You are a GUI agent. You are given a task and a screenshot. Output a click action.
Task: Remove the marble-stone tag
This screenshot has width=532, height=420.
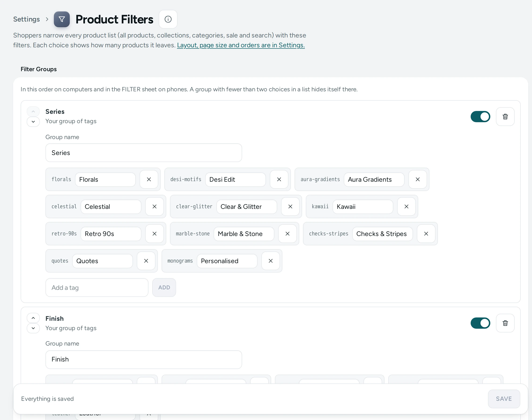(x=287, y=234)
